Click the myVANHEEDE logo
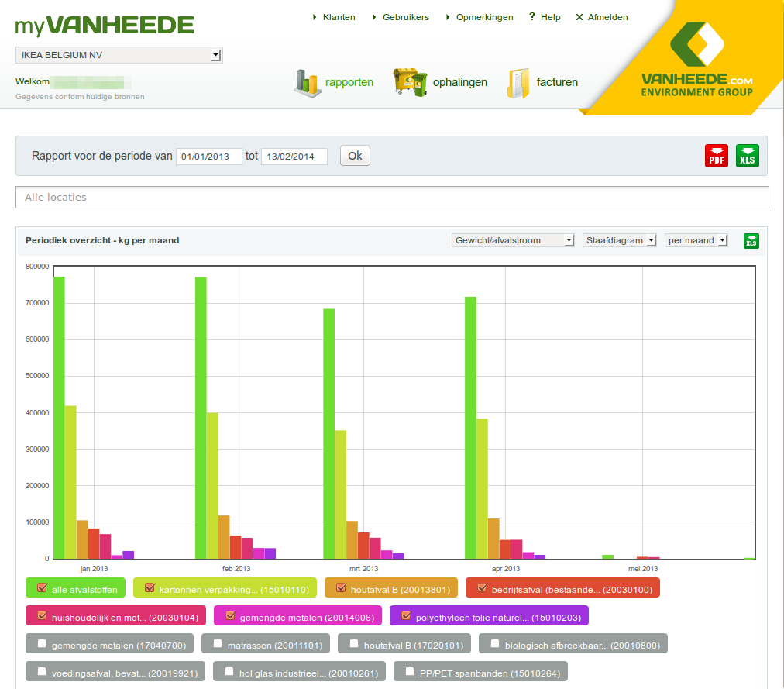The height and width of the screenshot is (689, 784). (x=105, y=26)
